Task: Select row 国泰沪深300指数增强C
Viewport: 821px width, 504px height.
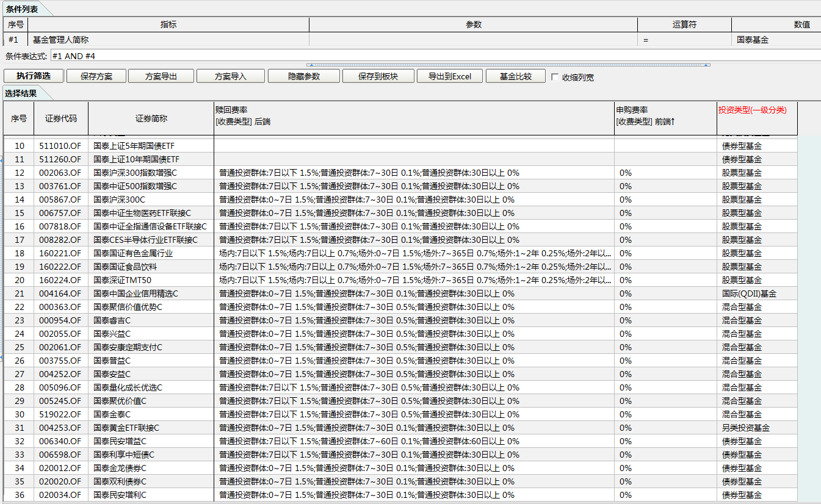Action: click(x=400, y=173)
